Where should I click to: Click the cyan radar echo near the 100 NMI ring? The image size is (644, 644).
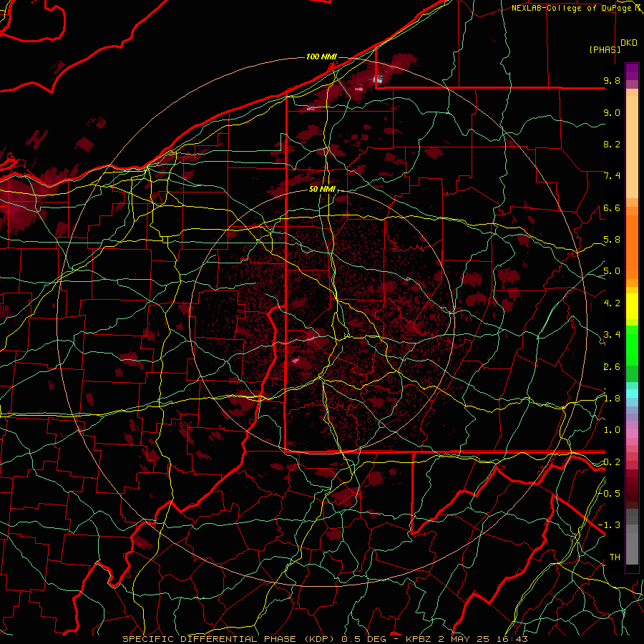[379, 79]
